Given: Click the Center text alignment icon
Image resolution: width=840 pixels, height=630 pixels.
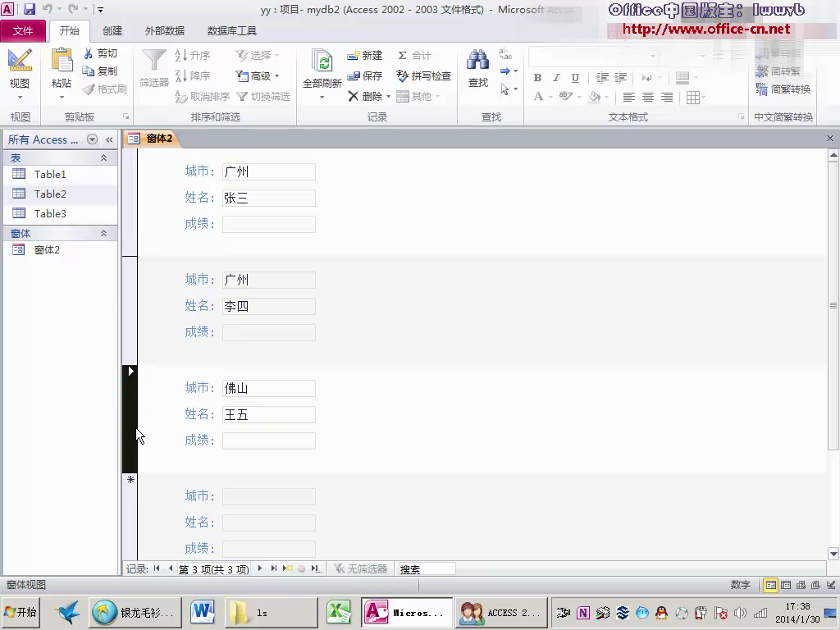Looking at the screenshot, I should tap(648, 97).
